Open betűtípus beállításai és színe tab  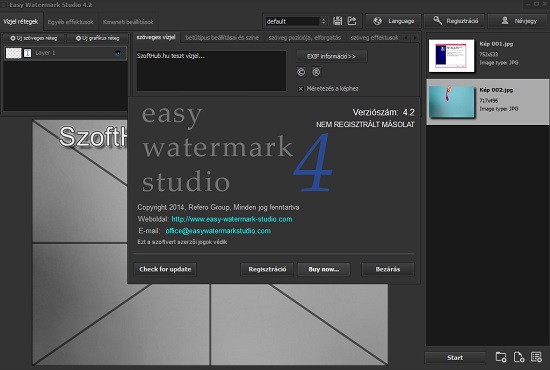[x=222, y=38]
